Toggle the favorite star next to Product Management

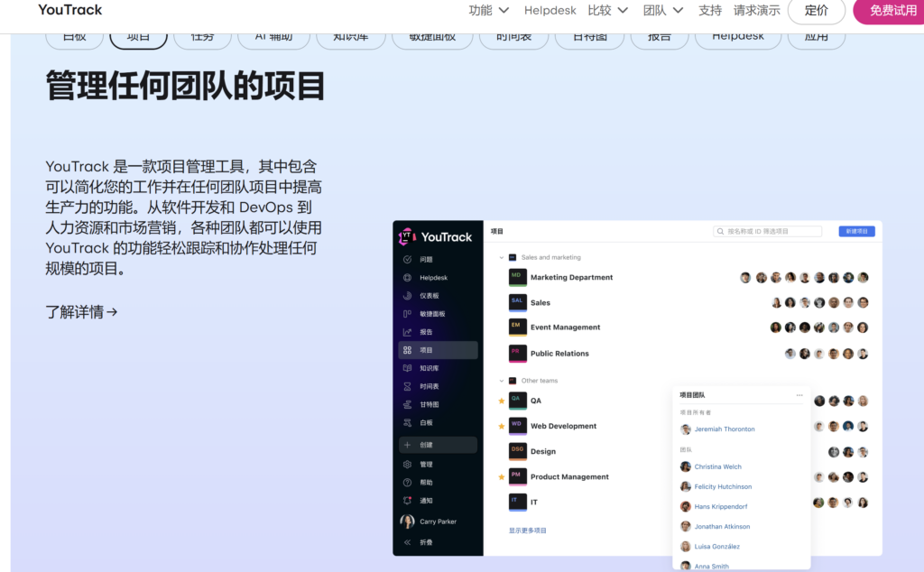(502, 477)
